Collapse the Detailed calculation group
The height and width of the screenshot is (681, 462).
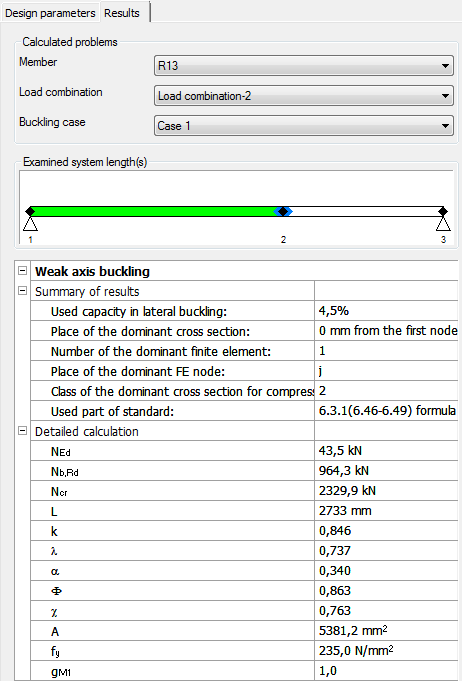(x=22, y=431)
